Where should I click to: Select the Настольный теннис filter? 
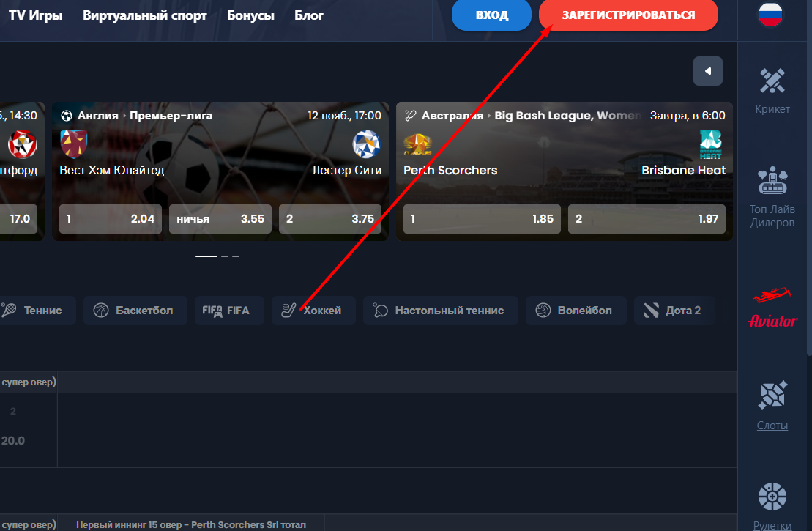click(440, 311)
